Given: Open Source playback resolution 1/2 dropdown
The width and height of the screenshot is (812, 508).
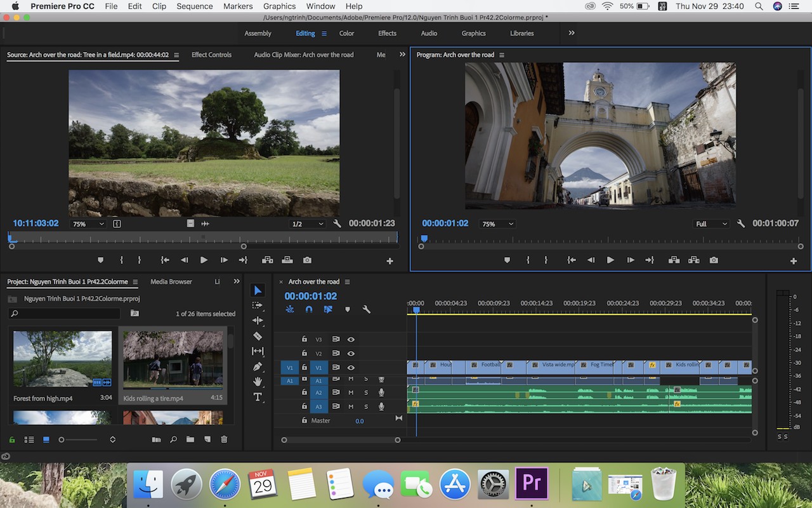Looking at the screenshot, I should (x=308, y=224).
